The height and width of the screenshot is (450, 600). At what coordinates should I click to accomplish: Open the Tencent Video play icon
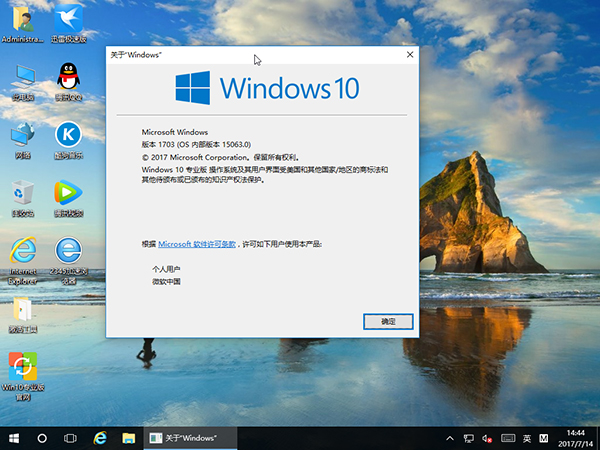click(67, 193)
